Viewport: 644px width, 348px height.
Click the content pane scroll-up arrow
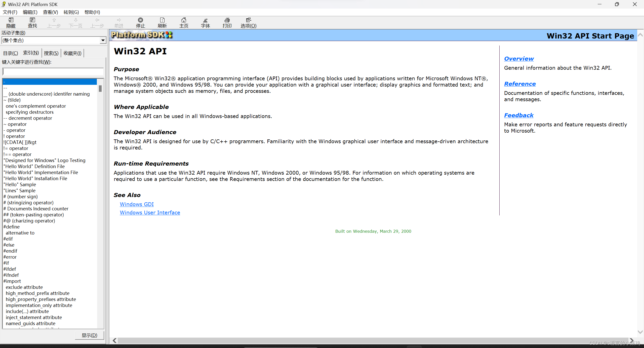pos(640,35)
